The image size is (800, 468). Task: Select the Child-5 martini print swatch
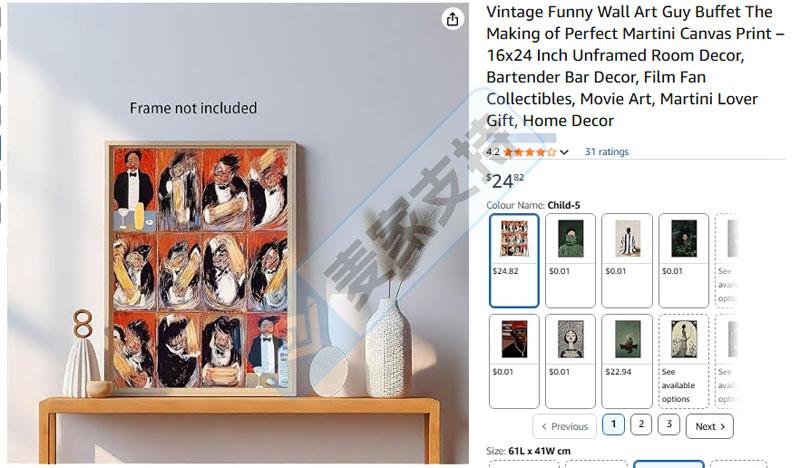514,260
